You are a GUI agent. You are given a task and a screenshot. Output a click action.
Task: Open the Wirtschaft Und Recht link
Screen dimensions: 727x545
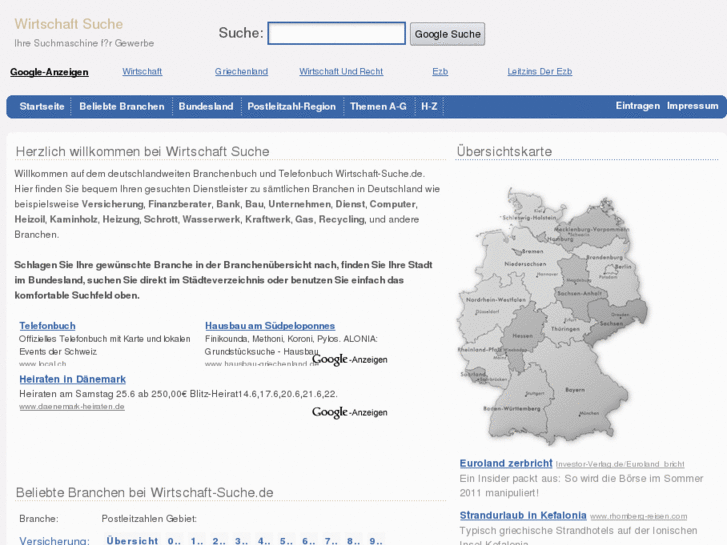coord(341,71)
